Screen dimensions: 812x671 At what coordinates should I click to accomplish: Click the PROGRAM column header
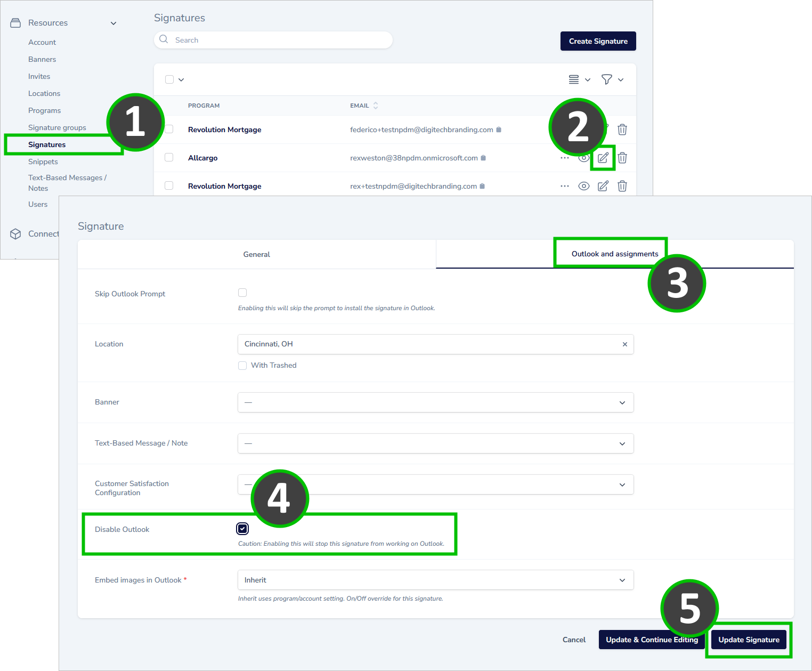(x=204, y=106)
